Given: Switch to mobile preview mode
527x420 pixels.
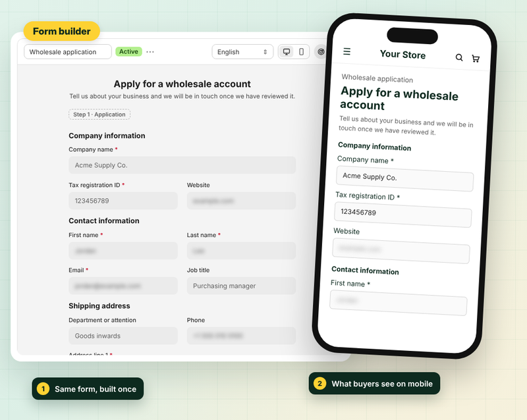Looking at the screenshot, I should tap(302, 52).
